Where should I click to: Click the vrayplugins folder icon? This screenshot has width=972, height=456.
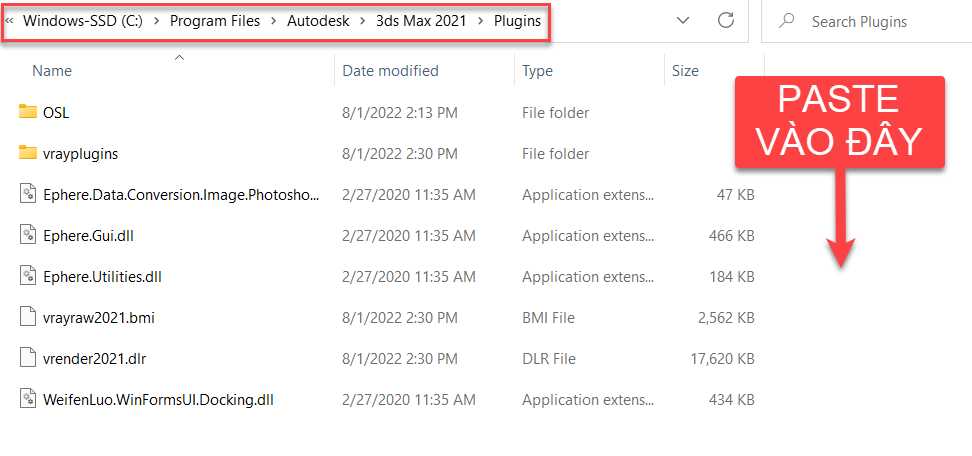(28, 153)
